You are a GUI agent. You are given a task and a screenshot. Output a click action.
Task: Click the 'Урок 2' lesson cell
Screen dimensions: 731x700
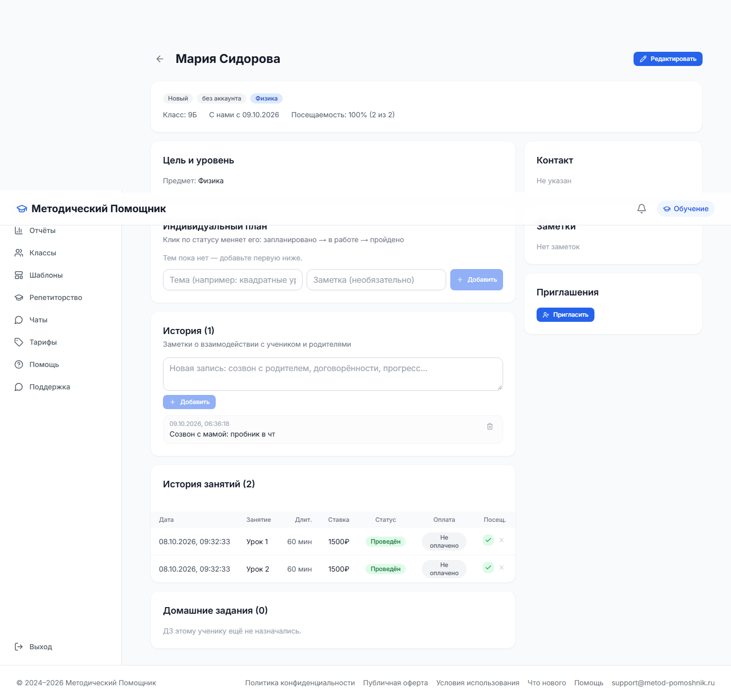coord(258,569)
